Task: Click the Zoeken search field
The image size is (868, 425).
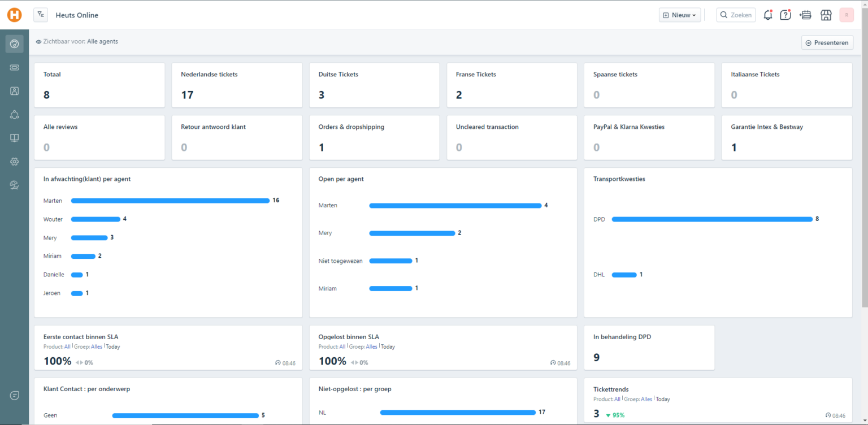Action: (x=736, y=15)
